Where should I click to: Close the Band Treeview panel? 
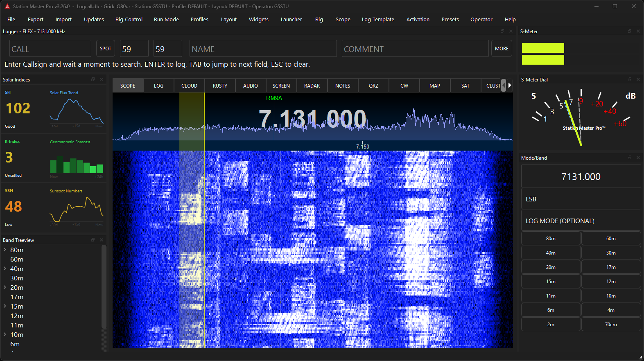(x=102, y=240)
